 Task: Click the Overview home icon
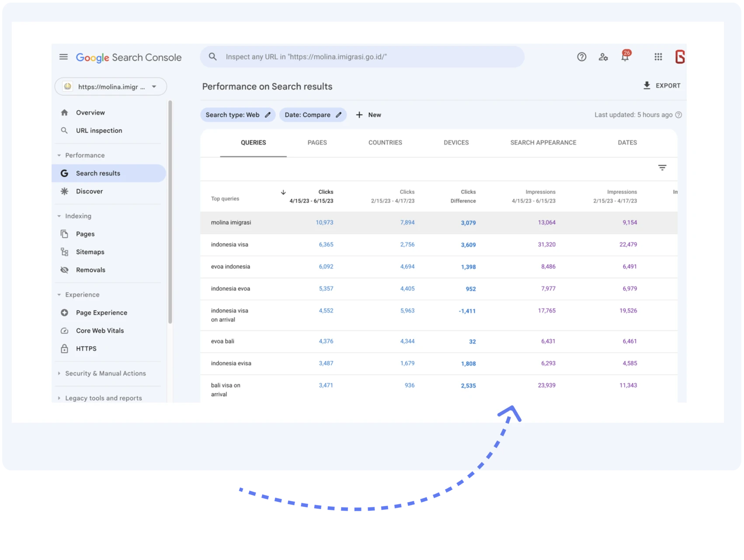tap(64, 112)
